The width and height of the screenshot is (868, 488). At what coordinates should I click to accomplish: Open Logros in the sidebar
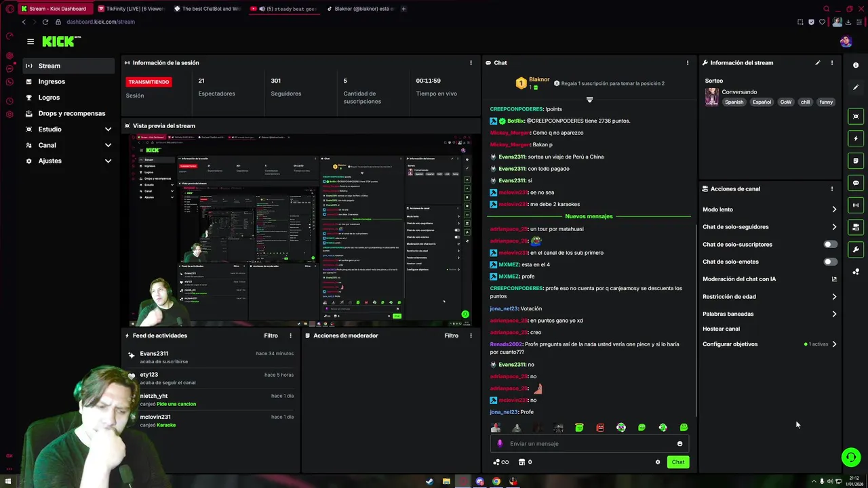68,98
